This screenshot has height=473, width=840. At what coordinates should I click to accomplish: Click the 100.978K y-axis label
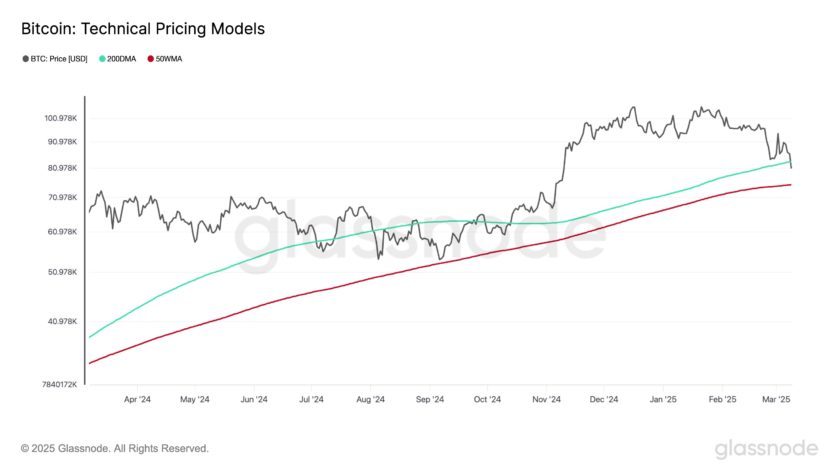(61, 118)
